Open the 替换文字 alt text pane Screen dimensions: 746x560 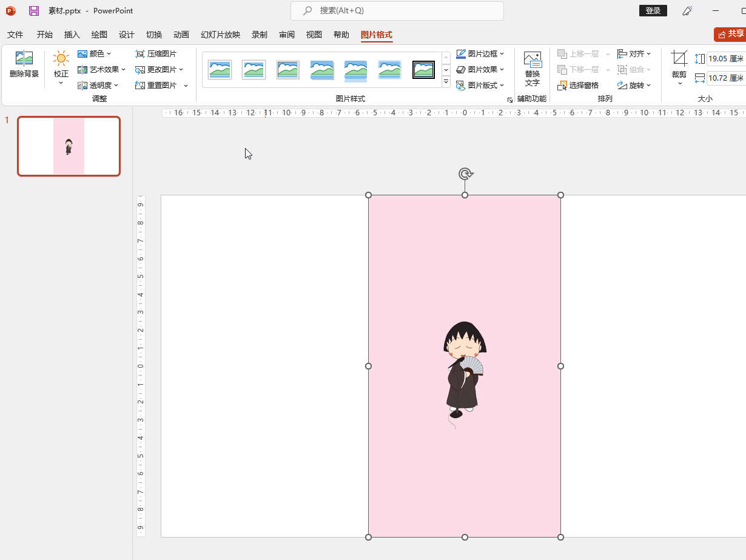[532, 68]
